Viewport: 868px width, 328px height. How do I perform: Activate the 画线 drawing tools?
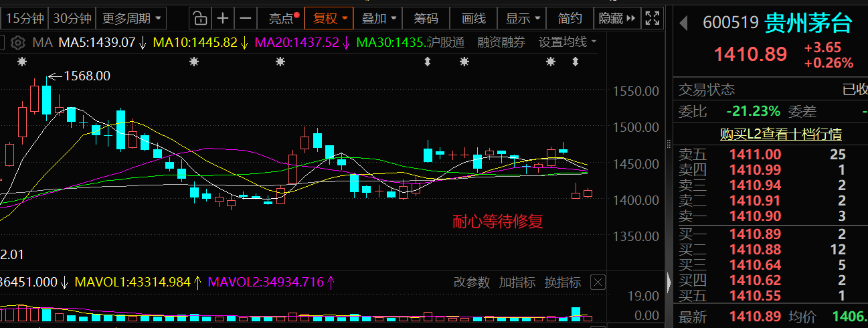click(x=474, y=18)
